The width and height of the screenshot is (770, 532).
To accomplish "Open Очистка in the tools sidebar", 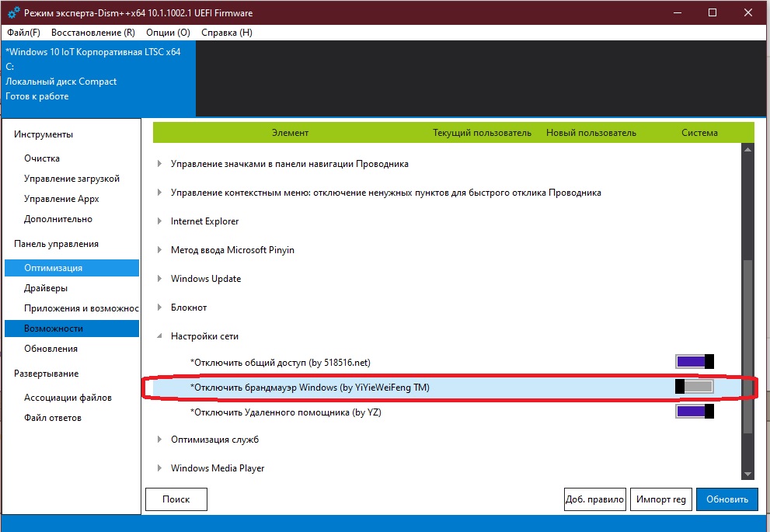I will point(42,158).
